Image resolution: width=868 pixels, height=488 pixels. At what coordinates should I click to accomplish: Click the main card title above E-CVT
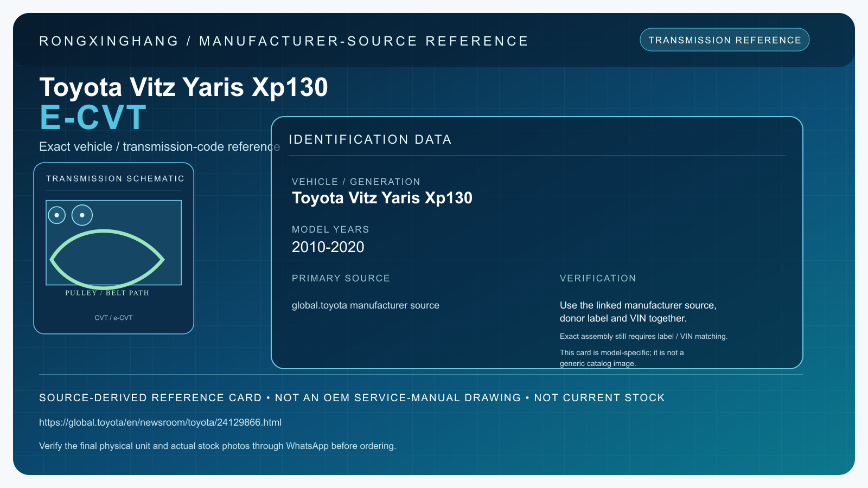click(x=183, y=87)
